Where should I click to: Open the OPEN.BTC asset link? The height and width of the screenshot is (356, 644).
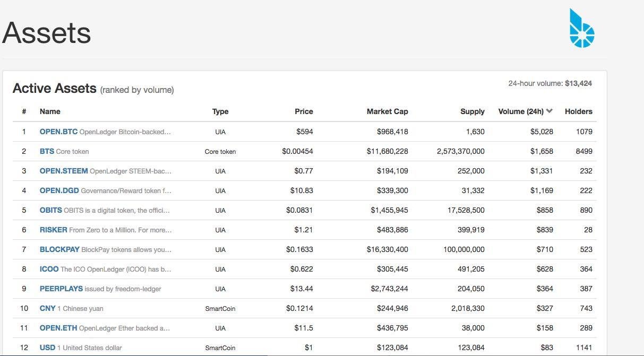pos(58,132)
